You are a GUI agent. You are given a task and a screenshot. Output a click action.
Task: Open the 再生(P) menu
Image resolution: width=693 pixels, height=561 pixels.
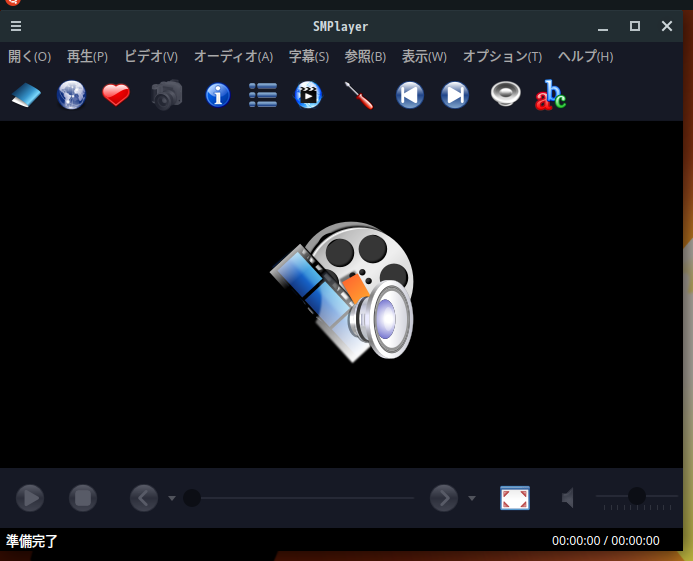(x=87, y=57)
